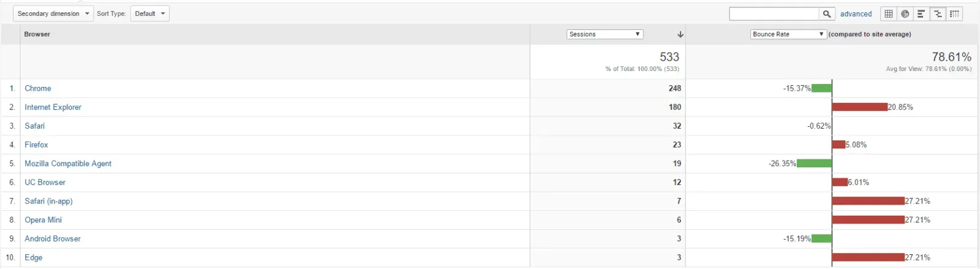980x269 pixels.
Task: Open the Chrome browser row link
Action: click(x=38, y=88)
